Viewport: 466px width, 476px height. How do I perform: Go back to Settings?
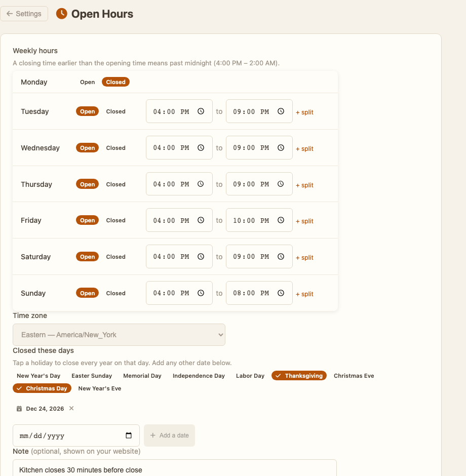pyautogui.click(x=24, y=14)
